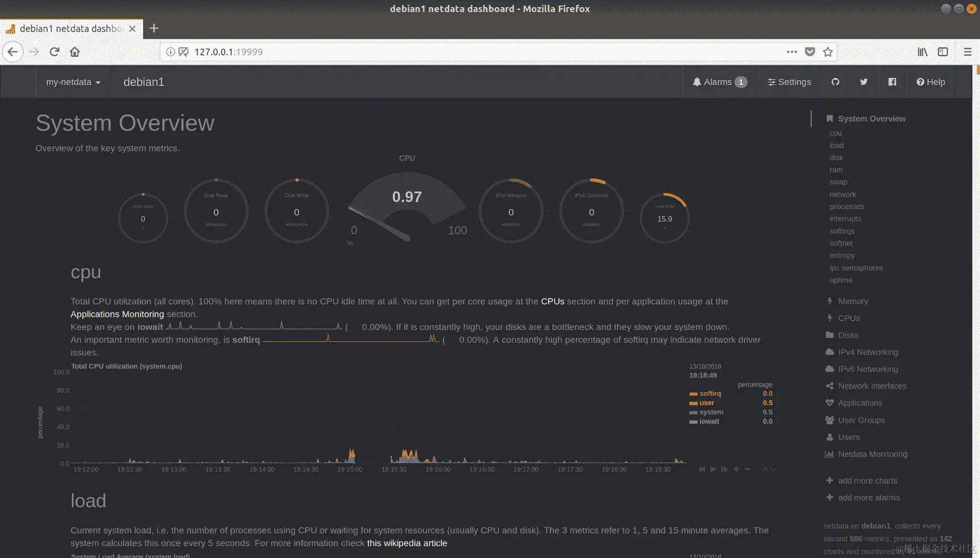Pan CPU chart right with forward icon
Image resolution: width=980 pixels, height=558 pixels.
coord(724,469)
